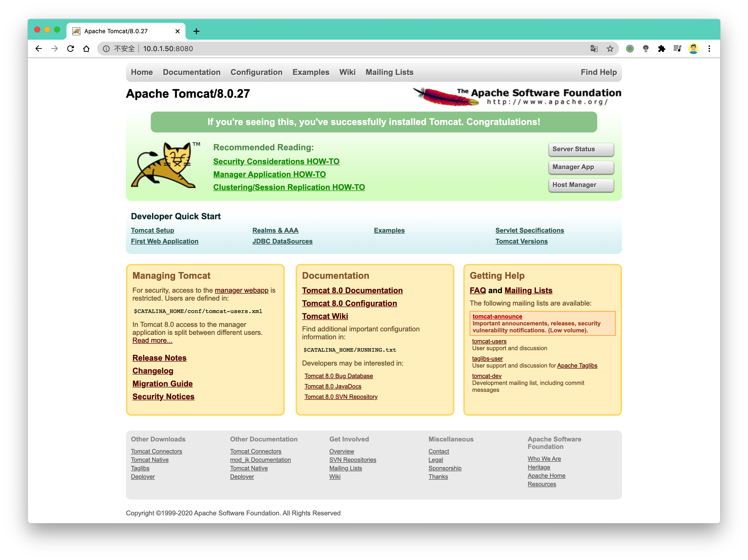Reload the current page
This screenshot has height=560, width=748.
coord(70,49)
